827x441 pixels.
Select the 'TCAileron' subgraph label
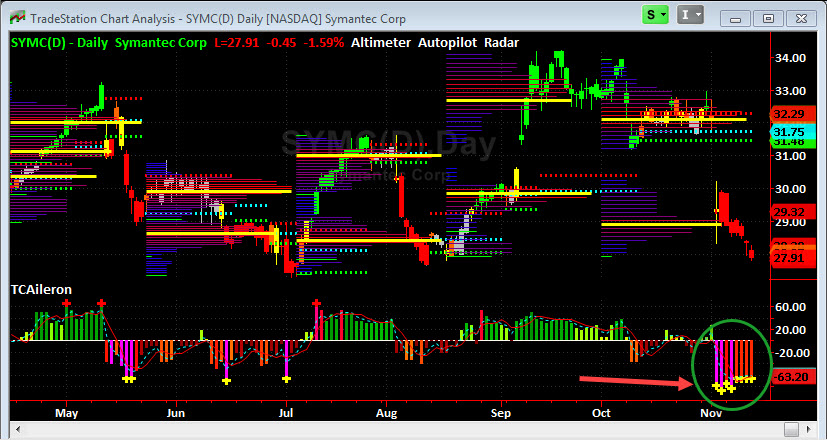tap(42, 290)
